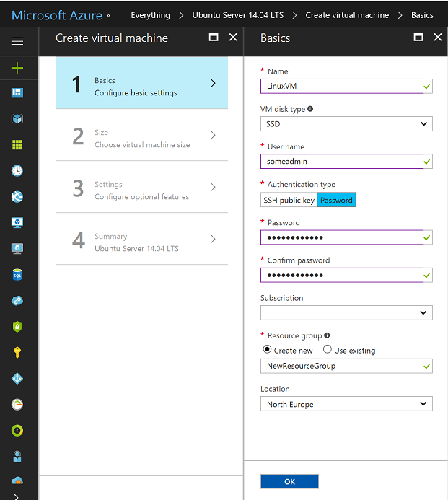Click the Confirm password input field

click(346, 275)
